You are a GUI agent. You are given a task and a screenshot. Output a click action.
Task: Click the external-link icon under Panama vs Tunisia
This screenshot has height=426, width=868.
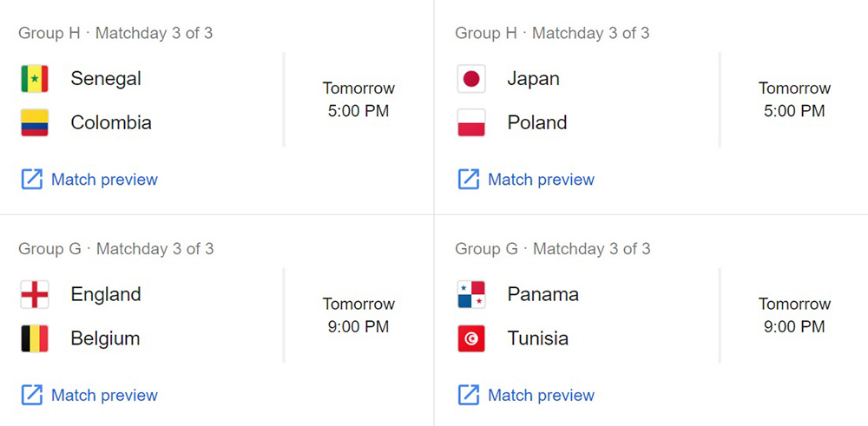[x=469, y=396]
